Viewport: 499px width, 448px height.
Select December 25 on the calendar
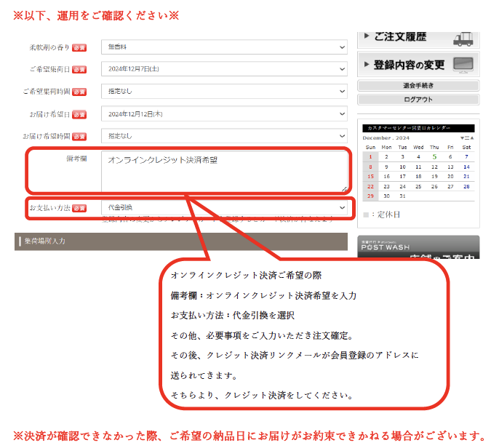[x=418, y=187]
